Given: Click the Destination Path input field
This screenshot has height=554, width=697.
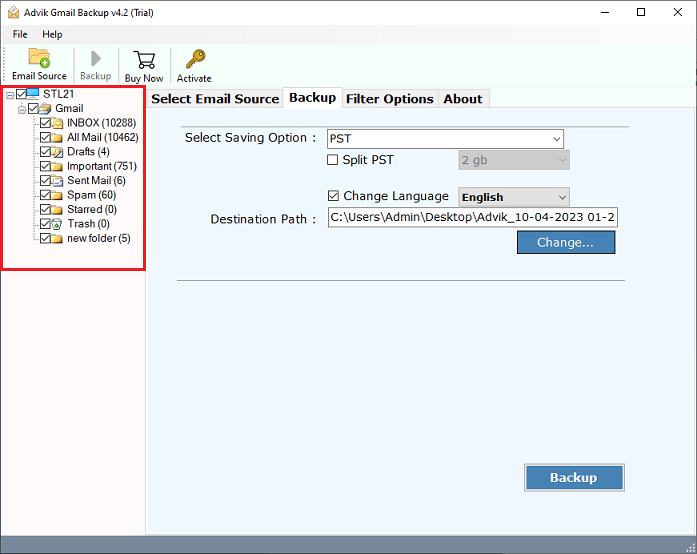Looking at the screenshot, I should point(473,217).
